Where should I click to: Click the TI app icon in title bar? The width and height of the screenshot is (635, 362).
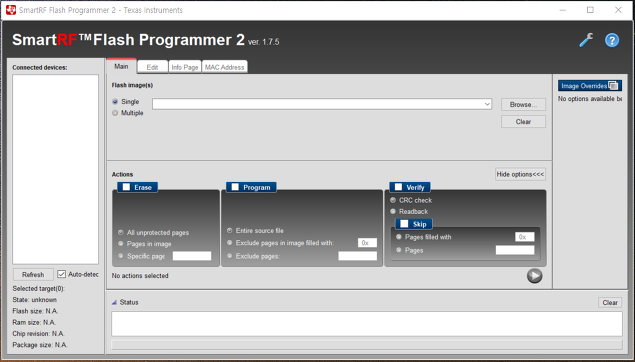tap(11, 10)
